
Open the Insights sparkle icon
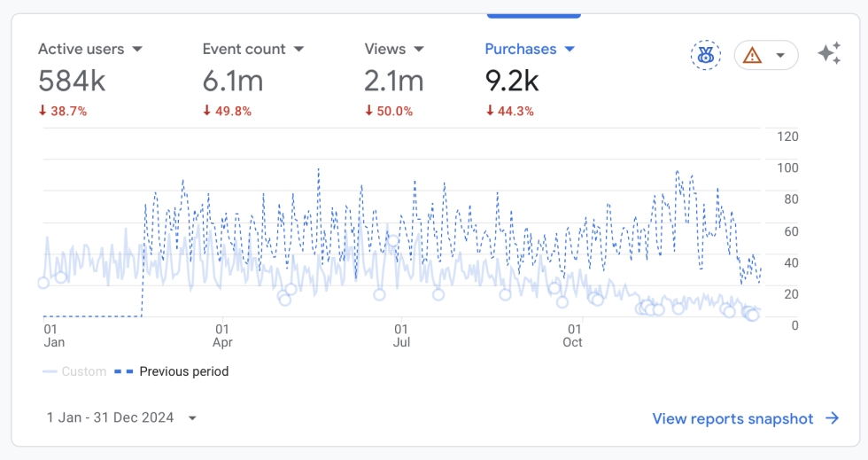click(829, 54)
